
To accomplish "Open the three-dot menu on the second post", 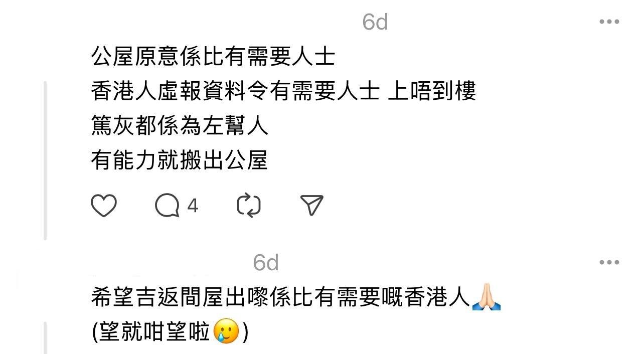I will [x=609, y=262].
